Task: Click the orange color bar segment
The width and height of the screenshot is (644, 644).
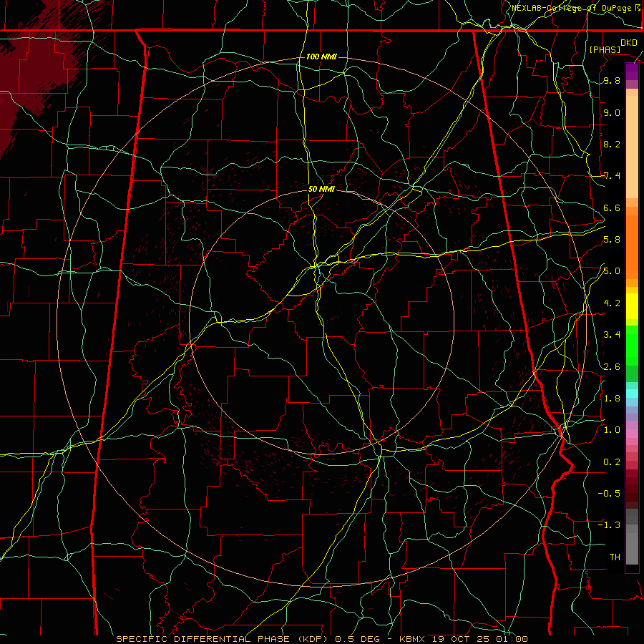Action: (632, 248)
